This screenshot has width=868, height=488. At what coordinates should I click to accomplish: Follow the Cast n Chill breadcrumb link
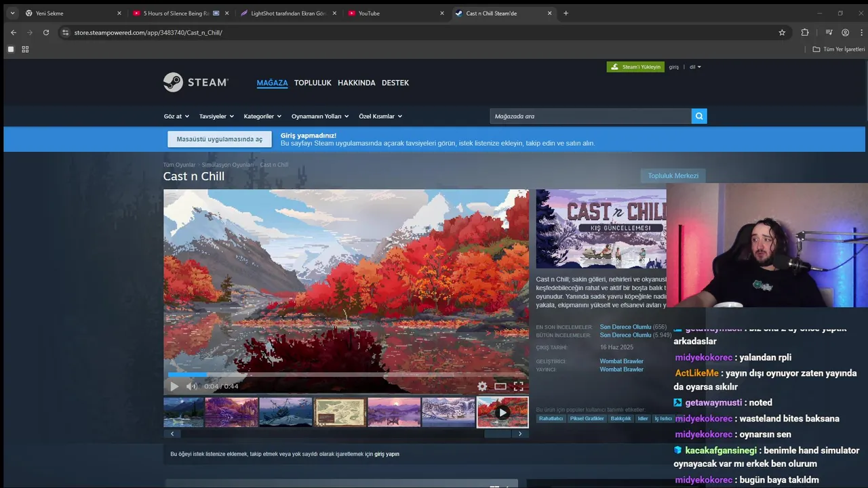(x=274, y=165)
